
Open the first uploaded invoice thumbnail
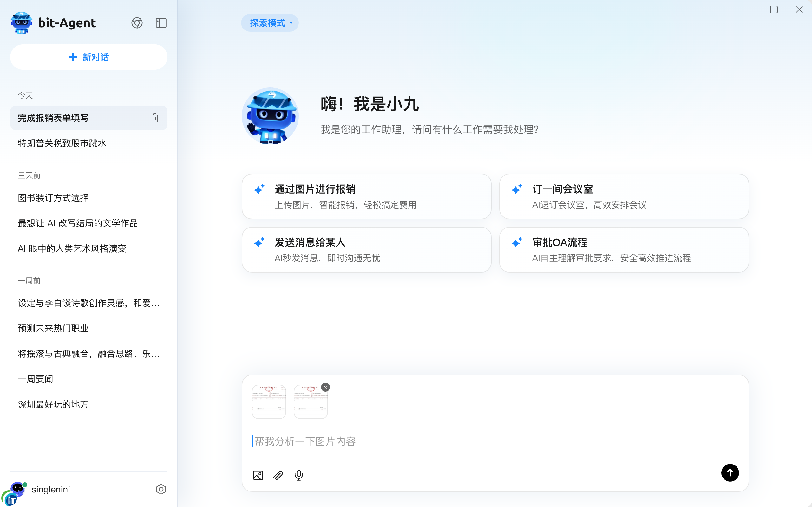tap(269, 401)
